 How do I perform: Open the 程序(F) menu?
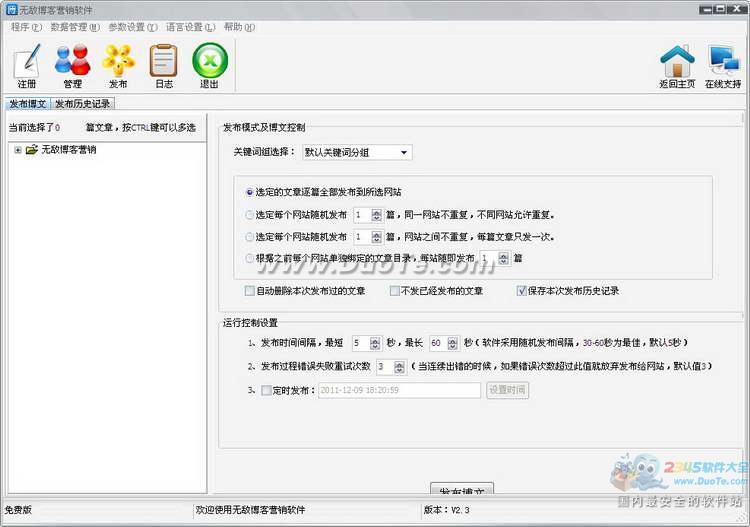click(x=26, y=27)
